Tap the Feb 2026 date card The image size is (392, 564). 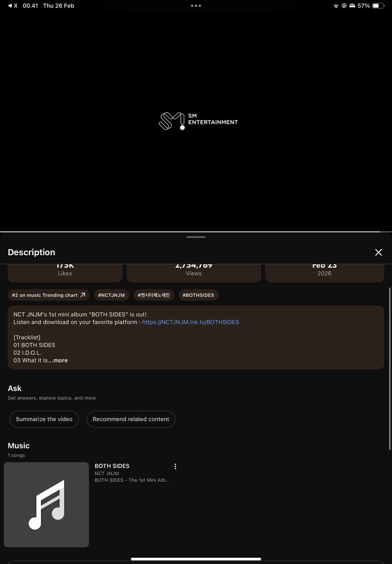[324, 273]
